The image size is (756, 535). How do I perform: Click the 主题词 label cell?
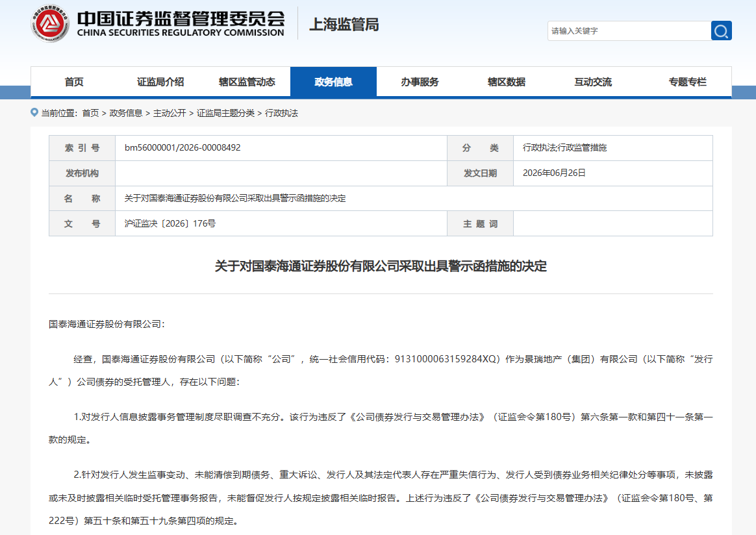480,223
